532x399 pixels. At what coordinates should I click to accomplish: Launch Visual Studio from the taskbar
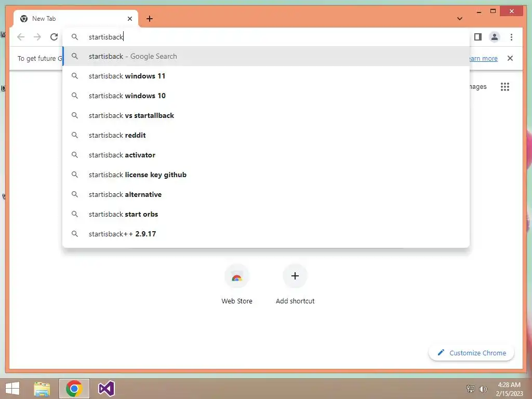point(106,389)
